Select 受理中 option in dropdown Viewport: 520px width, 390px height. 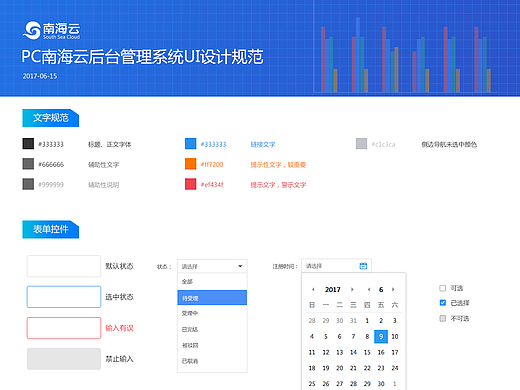[x=212, y=313]
